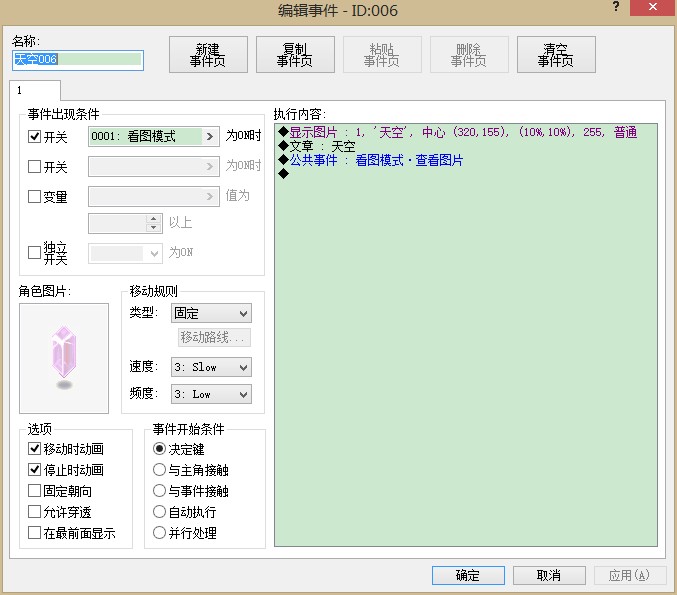Switch to event page tab 1
This screenshot has width=677, height=595.
[35, 90]
